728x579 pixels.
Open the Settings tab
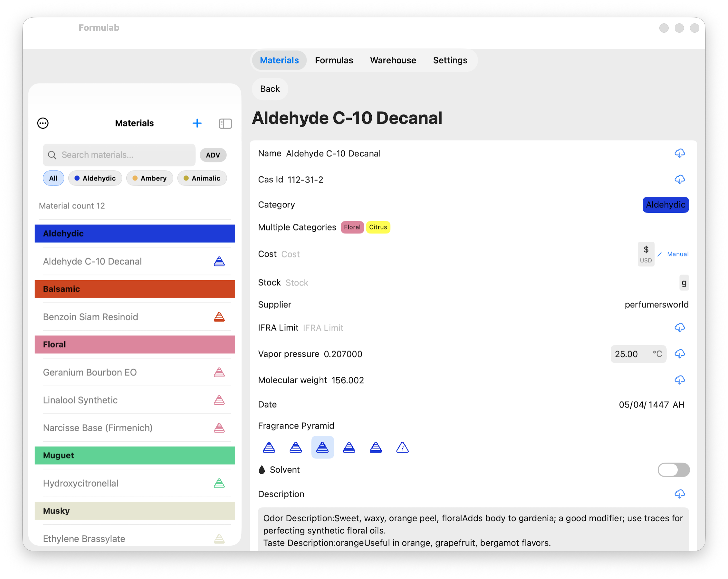[450, 60]
